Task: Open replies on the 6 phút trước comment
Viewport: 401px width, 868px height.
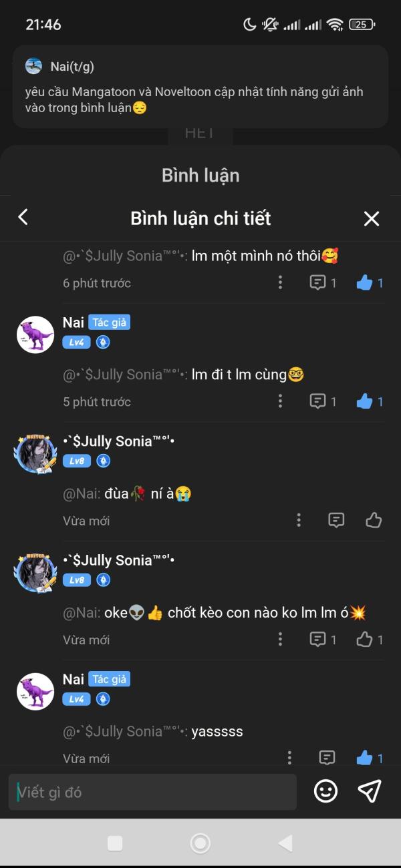Action: coord(323,282)
